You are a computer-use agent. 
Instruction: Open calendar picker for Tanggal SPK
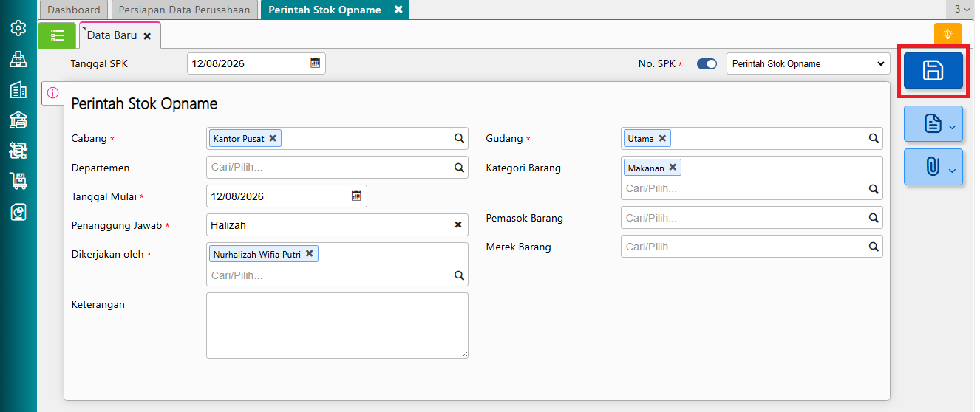(x=315, y=63)
